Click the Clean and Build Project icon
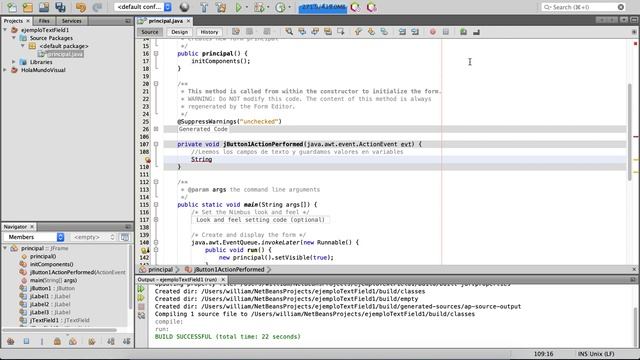The image size is (640, 360). tap(221, 7)
